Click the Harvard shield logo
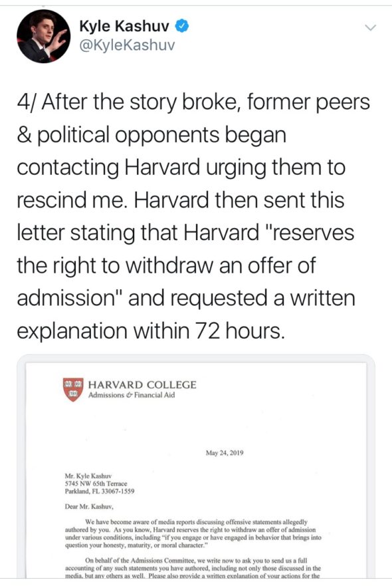The width and height of the screenshot is (392, 586). pos(73,389)
